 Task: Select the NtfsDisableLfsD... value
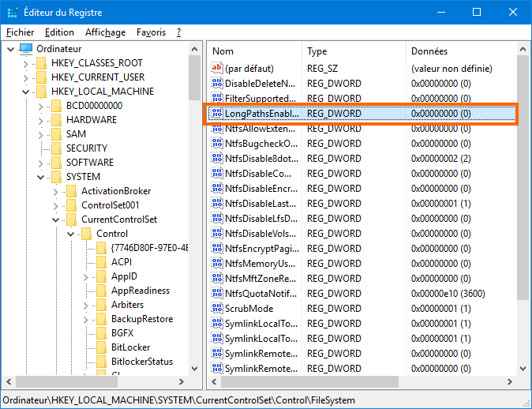[x=261, y=218]
